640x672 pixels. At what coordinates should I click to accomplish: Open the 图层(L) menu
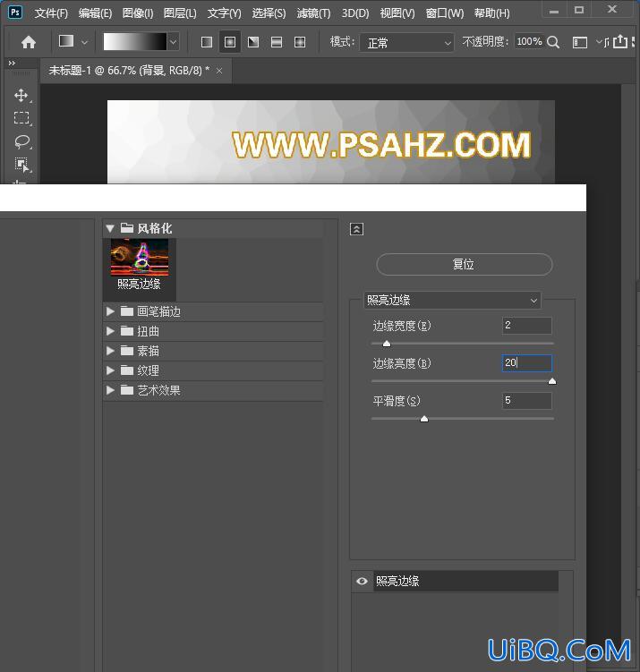coord(180,13)
